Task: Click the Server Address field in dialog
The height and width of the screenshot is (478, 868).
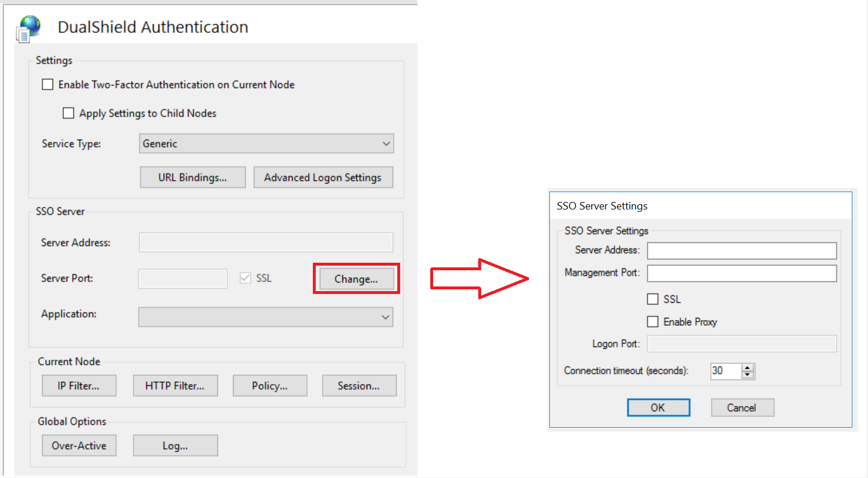Action: 741,251
